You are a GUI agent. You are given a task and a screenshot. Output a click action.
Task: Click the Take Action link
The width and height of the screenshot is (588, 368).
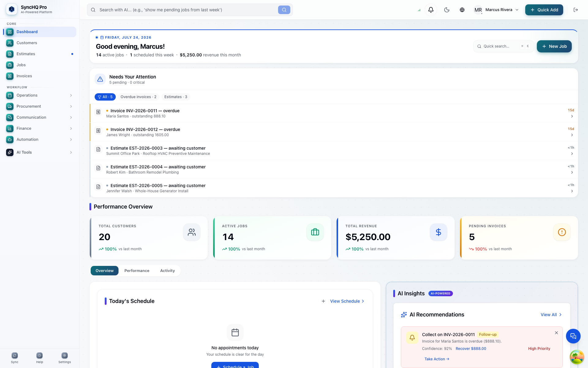437,359
